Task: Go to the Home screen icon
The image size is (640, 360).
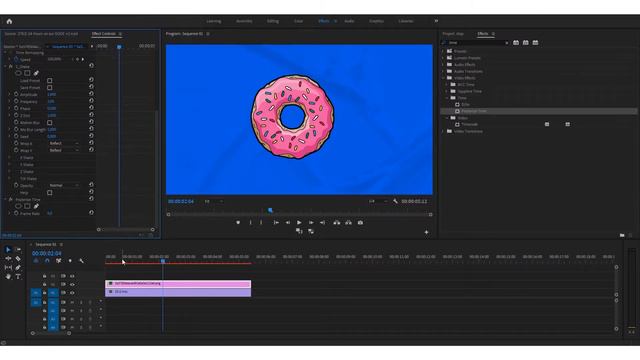Action: pyautogui.click(x=9, y=21)
